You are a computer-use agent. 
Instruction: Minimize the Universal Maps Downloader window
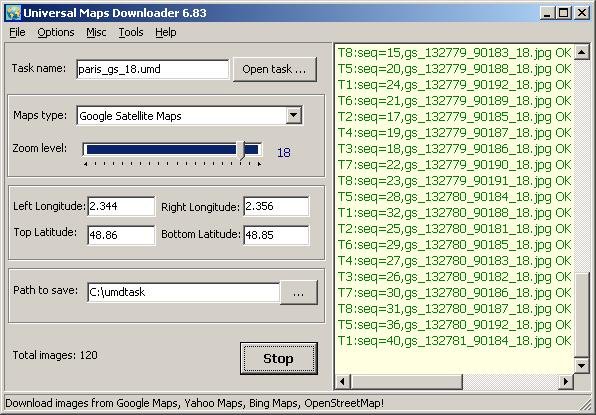pyautogui.click(x=547, y=13)
